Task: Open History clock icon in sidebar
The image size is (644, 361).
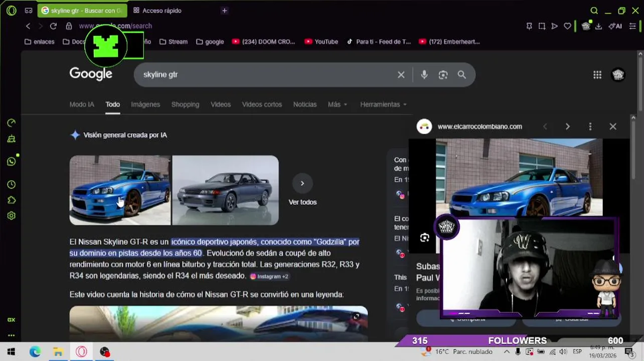Action: (11, 185)
